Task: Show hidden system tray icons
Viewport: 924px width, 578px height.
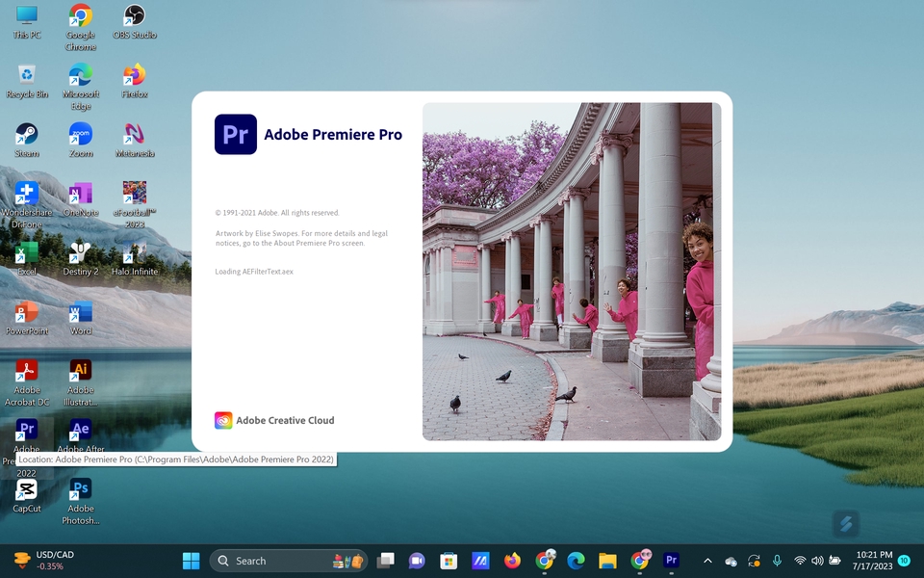Action: (707, 561)
